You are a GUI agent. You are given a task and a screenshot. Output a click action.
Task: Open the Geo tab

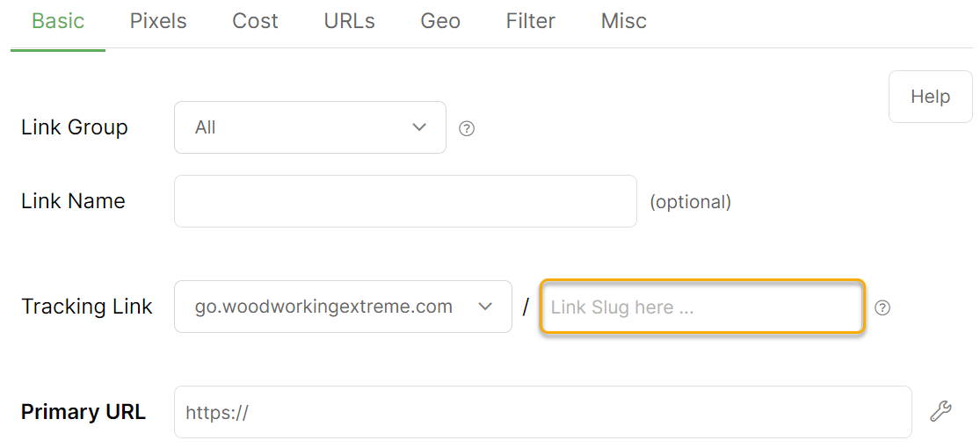click(x=440, y=22)
